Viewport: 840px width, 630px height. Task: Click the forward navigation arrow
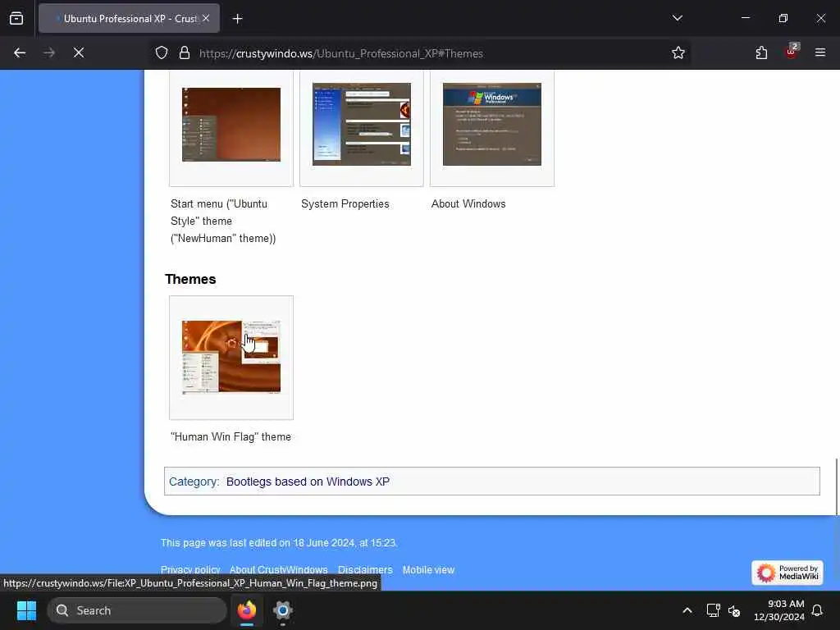49,52
